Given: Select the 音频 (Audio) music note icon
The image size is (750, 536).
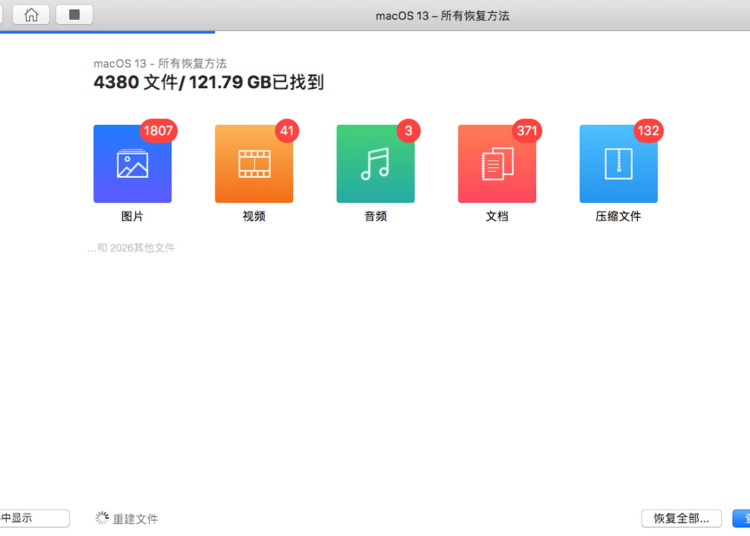Looking at the screenshot, I should tap(375, 164).
